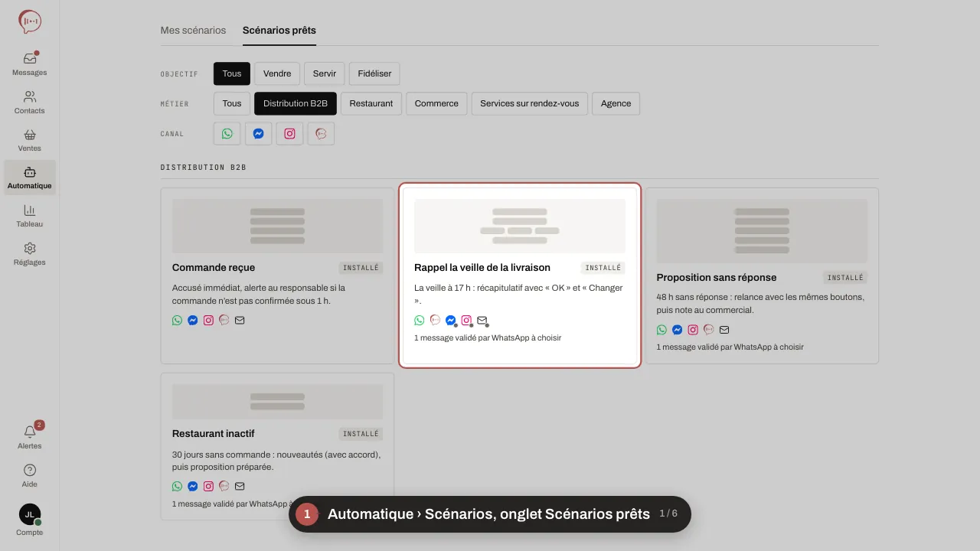
Task: Click the email icon on Restaurant inactif card
Action: (240, 486)
